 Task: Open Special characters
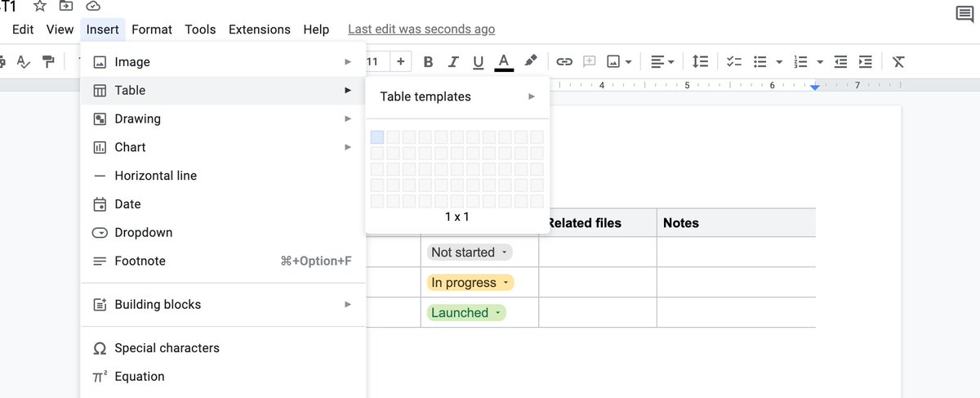coord(223,348)
